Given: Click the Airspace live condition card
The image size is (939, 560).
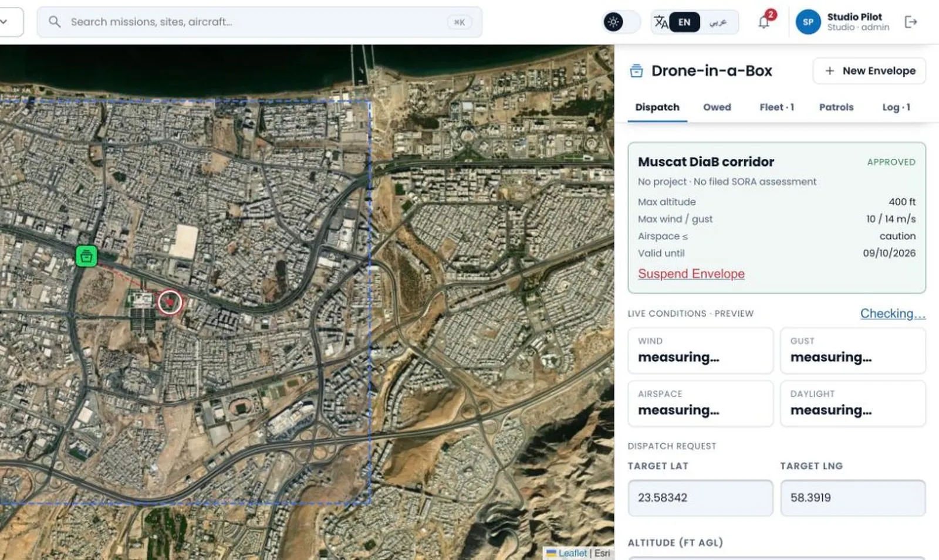Looking at the screenshot, I should coord(700,403).
